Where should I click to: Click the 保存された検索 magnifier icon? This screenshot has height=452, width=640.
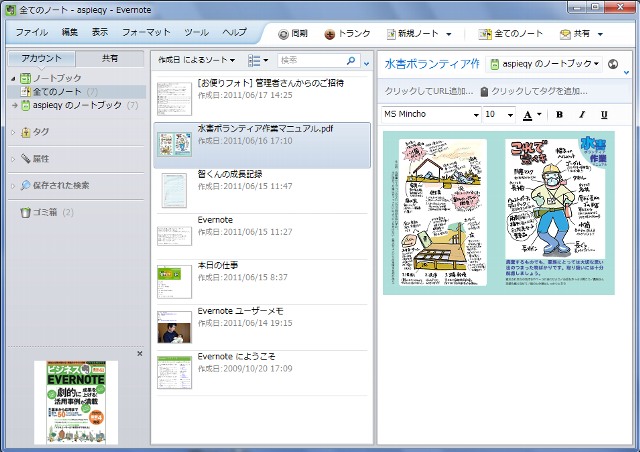[26, 185]
